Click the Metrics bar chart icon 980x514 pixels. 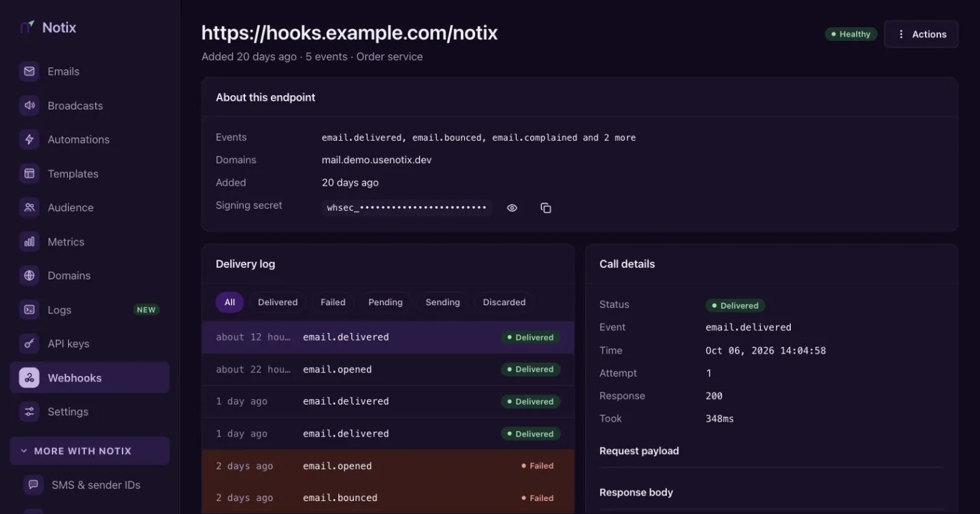coord(29,241)
